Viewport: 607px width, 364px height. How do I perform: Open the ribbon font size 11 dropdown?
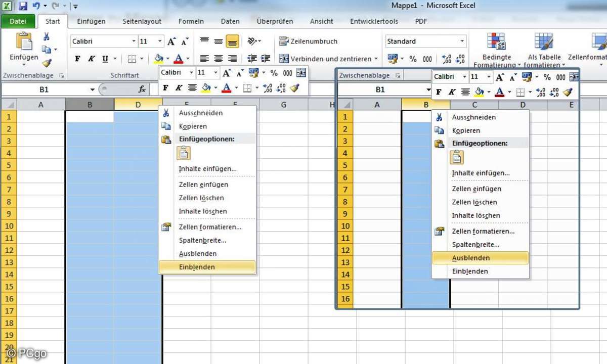pyautogui.click(x=160, y=41)
